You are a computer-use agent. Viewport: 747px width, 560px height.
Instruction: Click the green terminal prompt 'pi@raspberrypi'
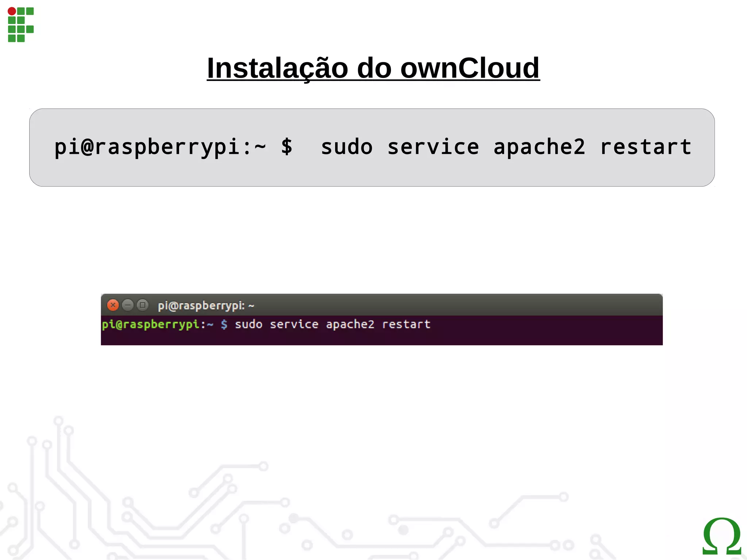point(151,324)
